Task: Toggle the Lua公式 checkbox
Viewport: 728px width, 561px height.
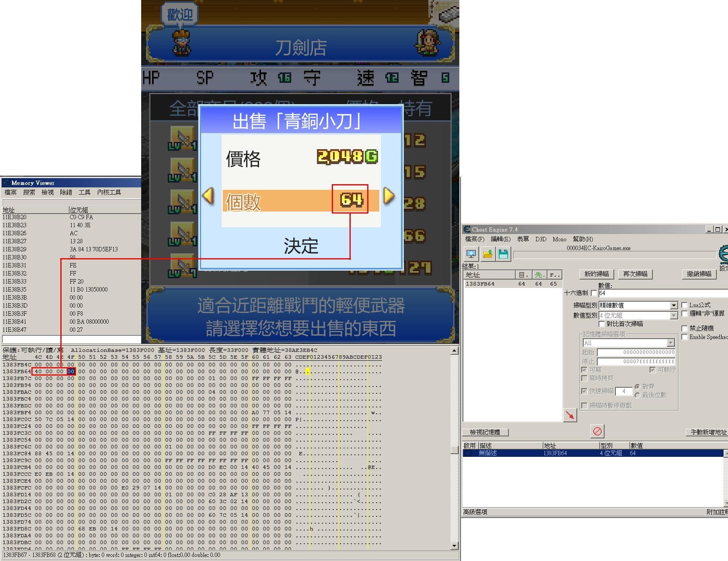Action: [685, 305]
